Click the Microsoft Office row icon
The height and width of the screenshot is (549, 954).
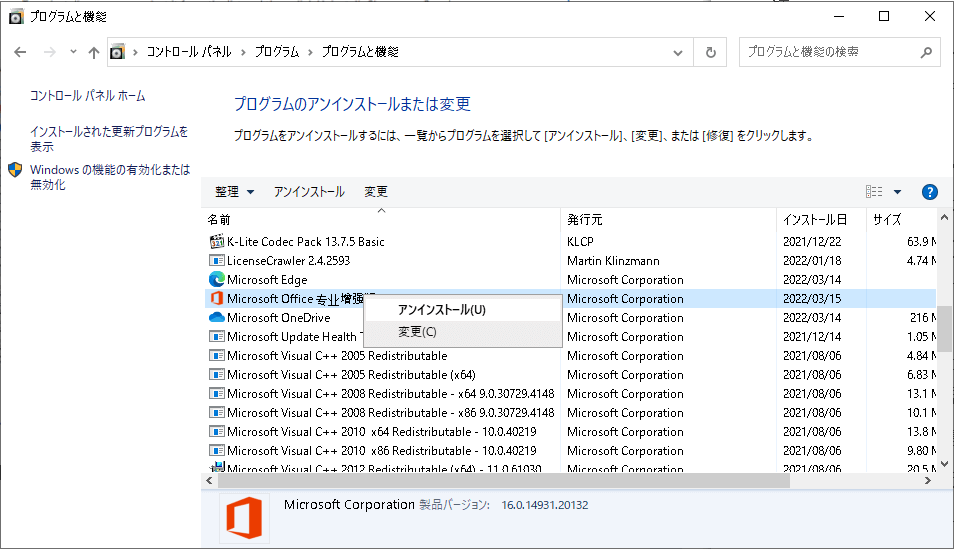[217, 298]
